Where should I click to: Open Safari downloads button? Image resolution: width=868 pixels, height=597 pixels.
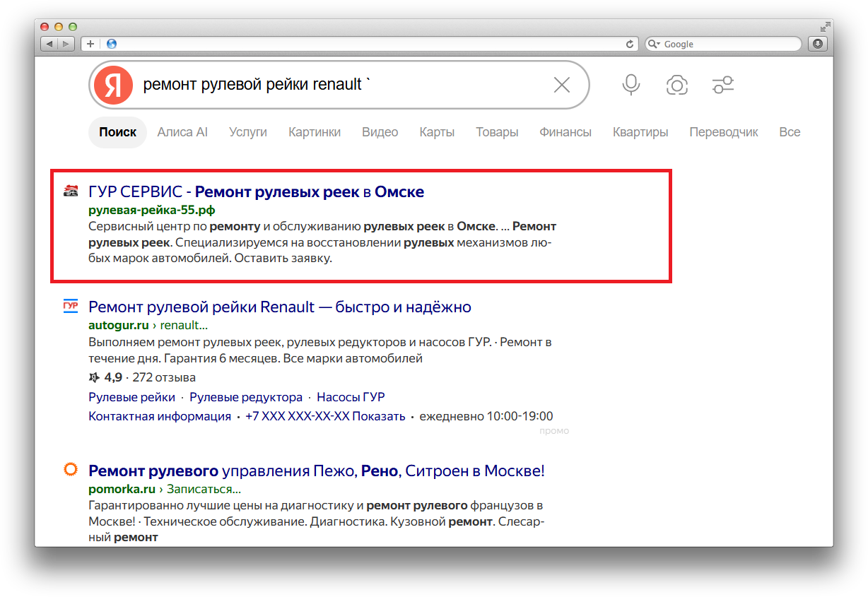point(818,44)
